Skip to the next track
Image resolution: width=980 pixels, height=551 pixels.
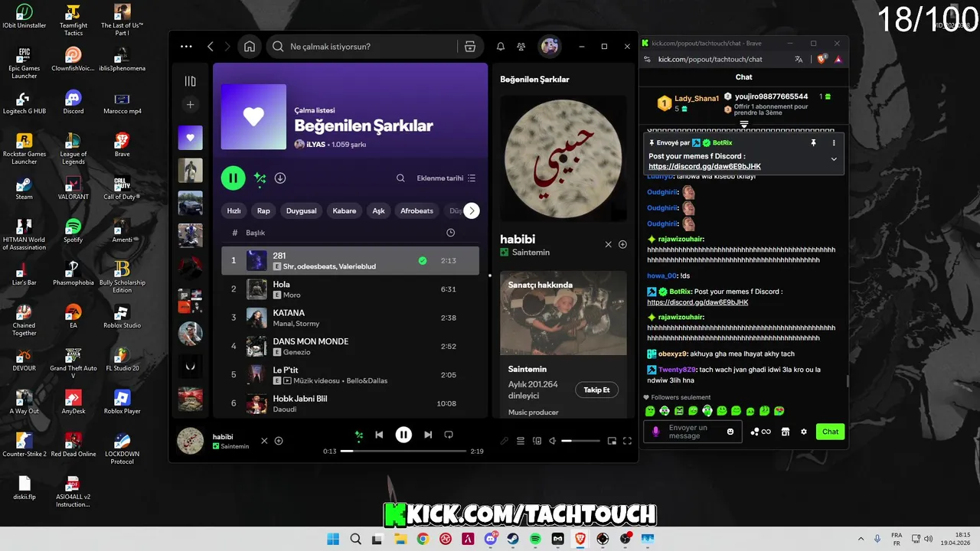[x=428, y=435]
